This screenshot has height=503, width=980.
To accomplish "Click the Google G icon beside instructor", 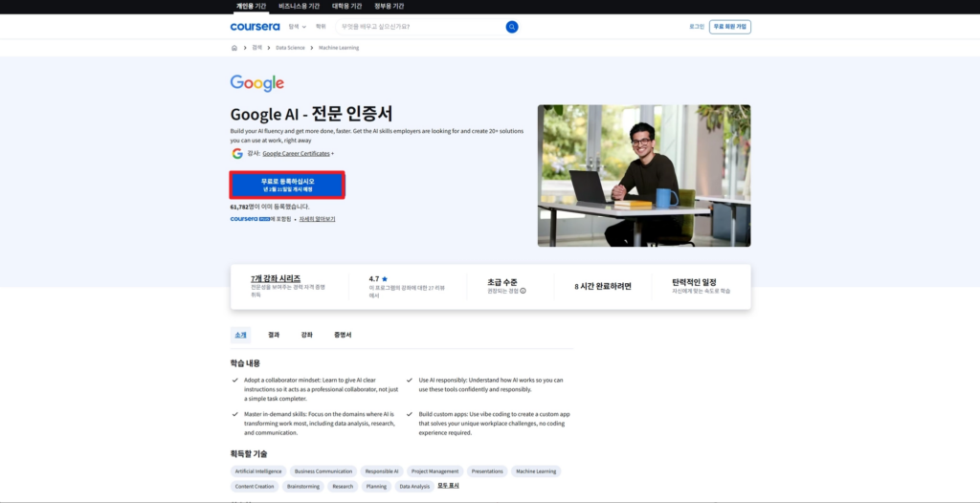I will (x=237, y=153).
